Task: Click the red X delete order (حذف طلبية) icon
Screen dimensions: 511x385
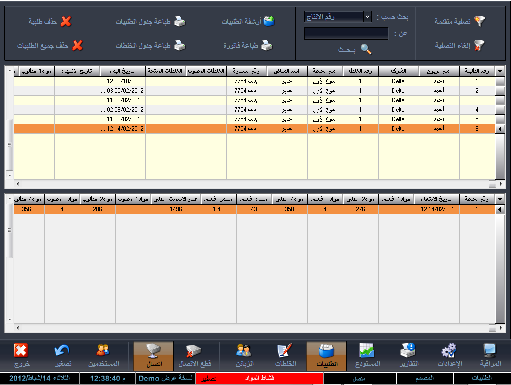Action: pyautogui.click(x=66, y=21)
